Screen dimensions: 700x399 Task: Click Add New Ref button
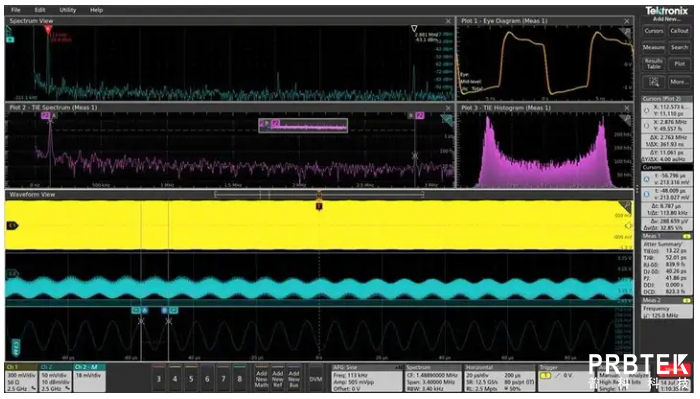(278, 378)
